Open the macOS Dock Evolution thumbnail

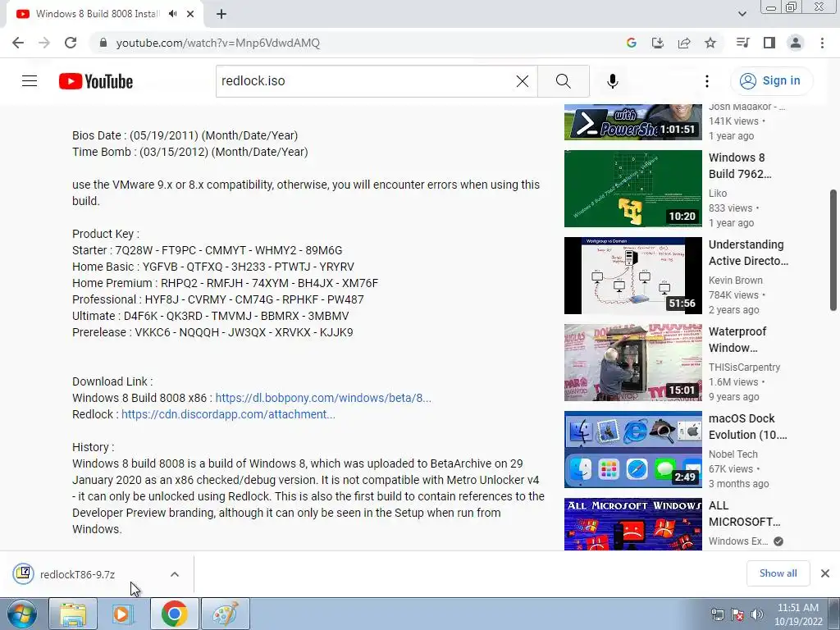pos(632,450)
